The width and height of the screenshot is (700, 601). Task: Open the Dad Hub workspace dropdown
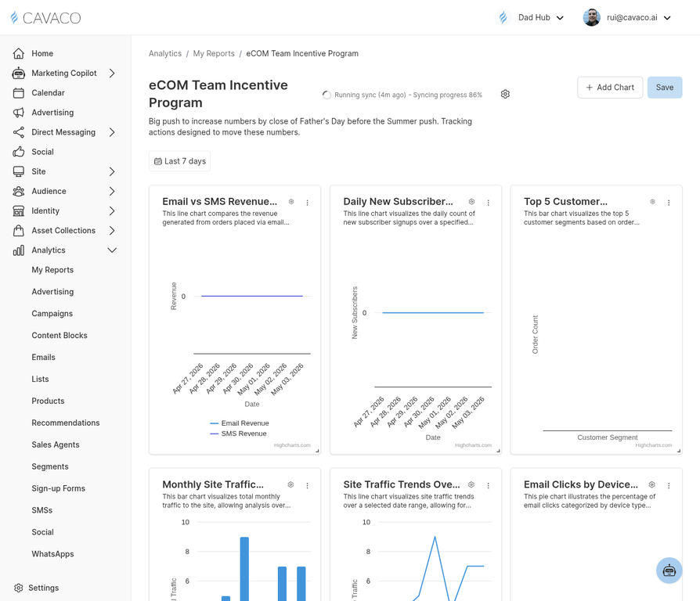530,18
